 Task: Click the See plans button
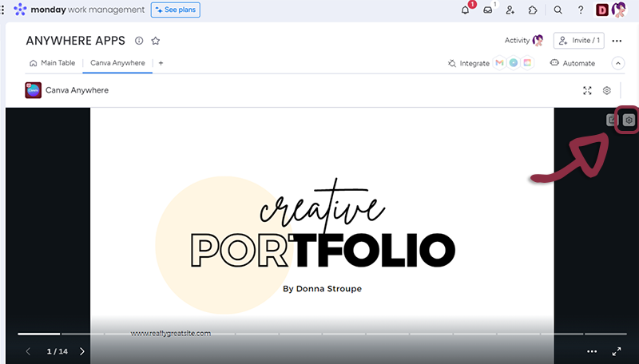[176, 10]
